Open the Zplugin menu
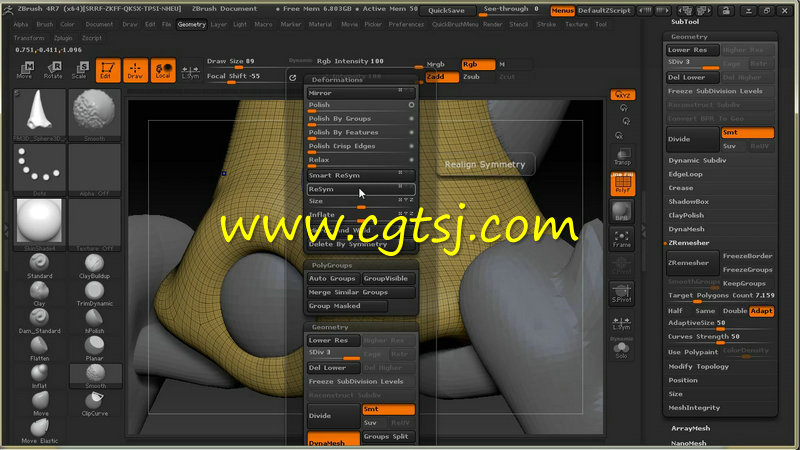Screen dimensions: 800x450 point(63,38)
